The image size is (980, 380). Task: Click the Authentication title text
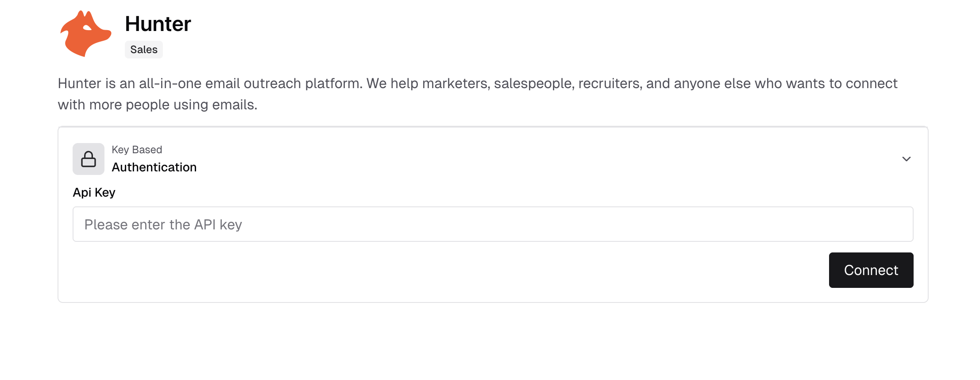point(154,167)
